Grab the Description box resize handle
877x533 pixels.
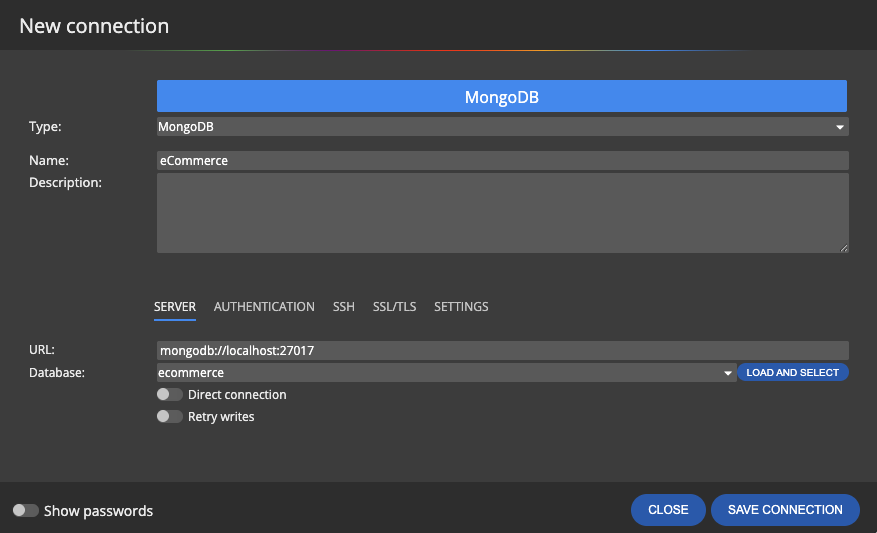click(843, 248)
